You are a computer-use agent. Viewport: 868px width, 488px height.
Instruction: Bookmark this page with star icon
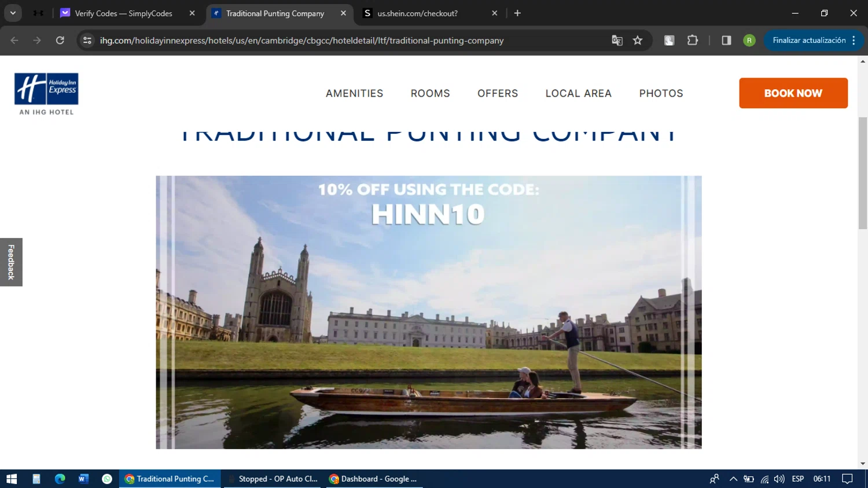tap(638, 41)
